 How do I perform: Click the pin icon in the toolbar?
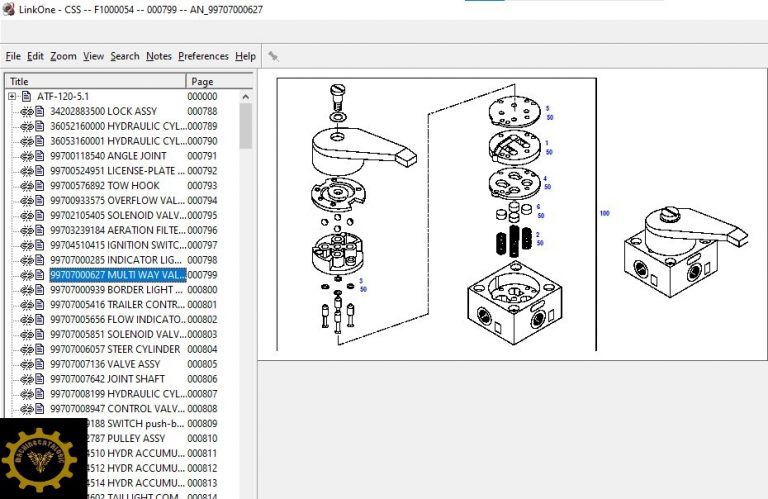click(x=273, y=56)
